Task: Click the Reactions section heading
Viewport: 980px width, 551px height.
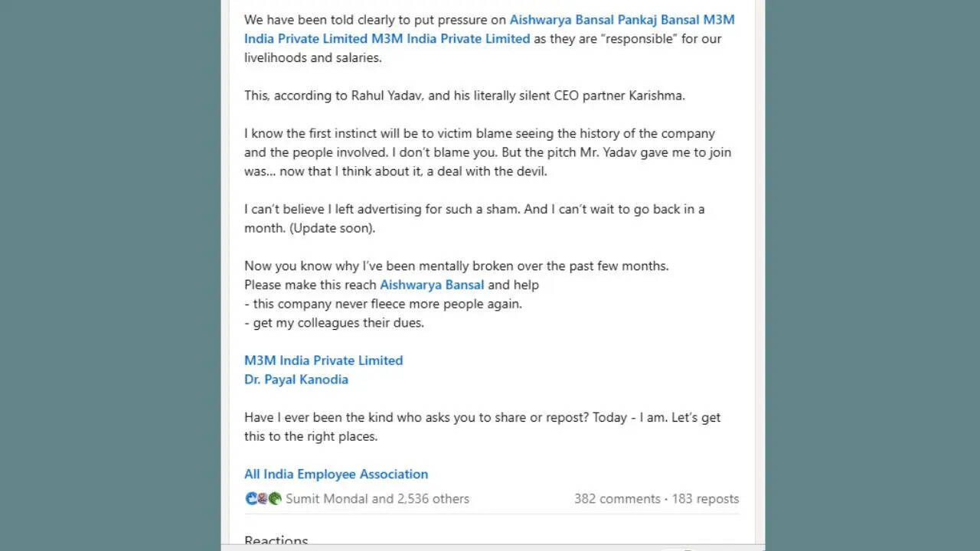Action: click(276, 541)
